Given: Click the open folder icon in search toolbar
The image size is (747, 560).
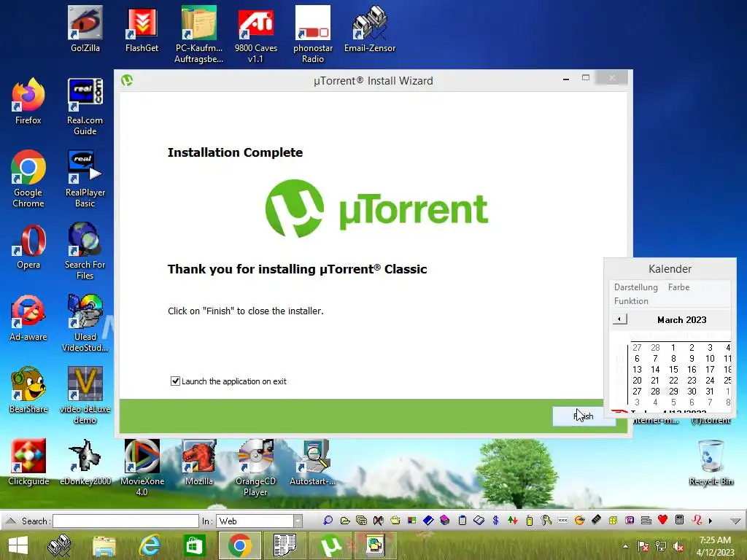Looking at the screenshot, I should click(345, 521).
